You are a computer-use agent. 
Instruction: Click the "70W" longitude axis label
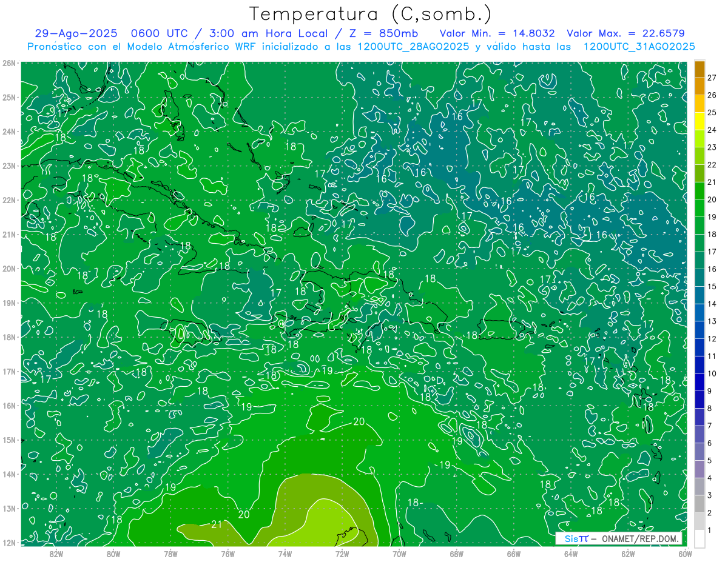click(x=399, y=554)
